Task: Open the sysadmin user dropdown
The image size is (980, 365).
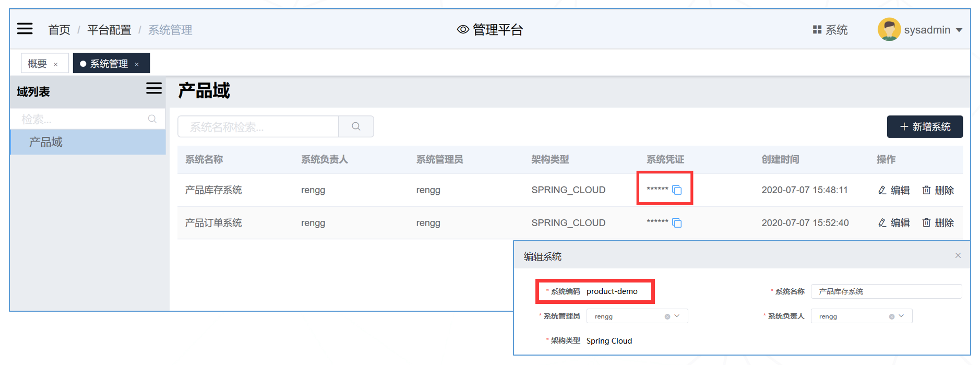Action: coord(959,30)
